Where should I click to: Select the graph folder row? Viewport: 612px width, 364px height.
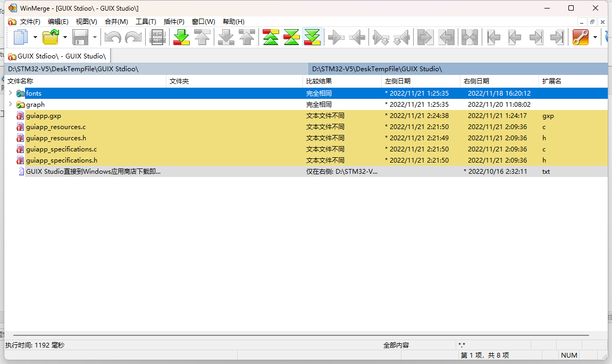(306, 105)
